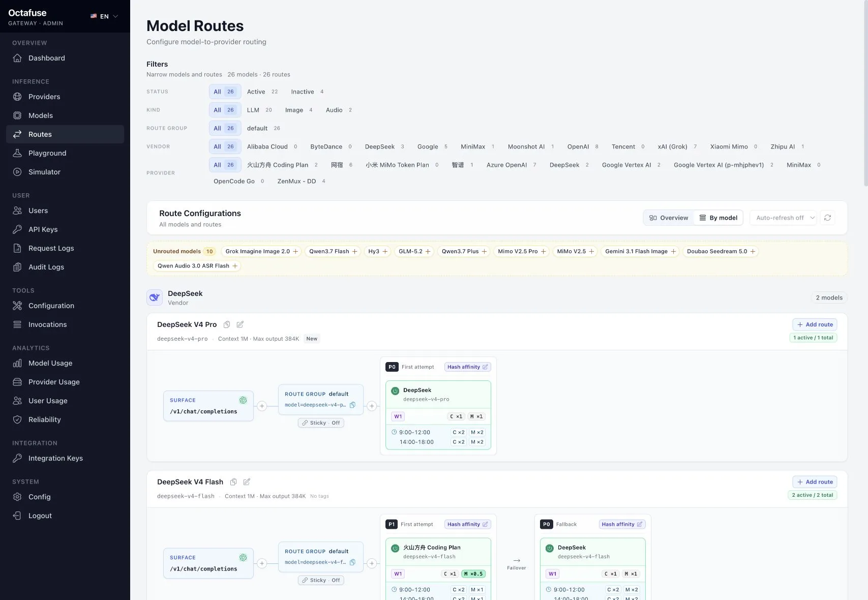The height and width of the screenshot is (600, 868).
Task: Toggle Sticky Off for DeepSeek V4 Pro
Action: point(321,423)
